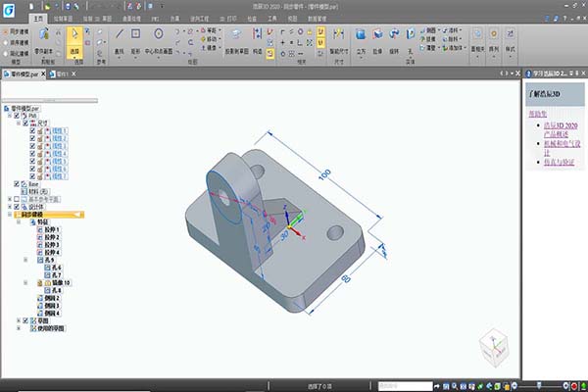Click the Revolve (旋转) feature icon
Viewport: 588px width, 392px height.
click(394, 34)
